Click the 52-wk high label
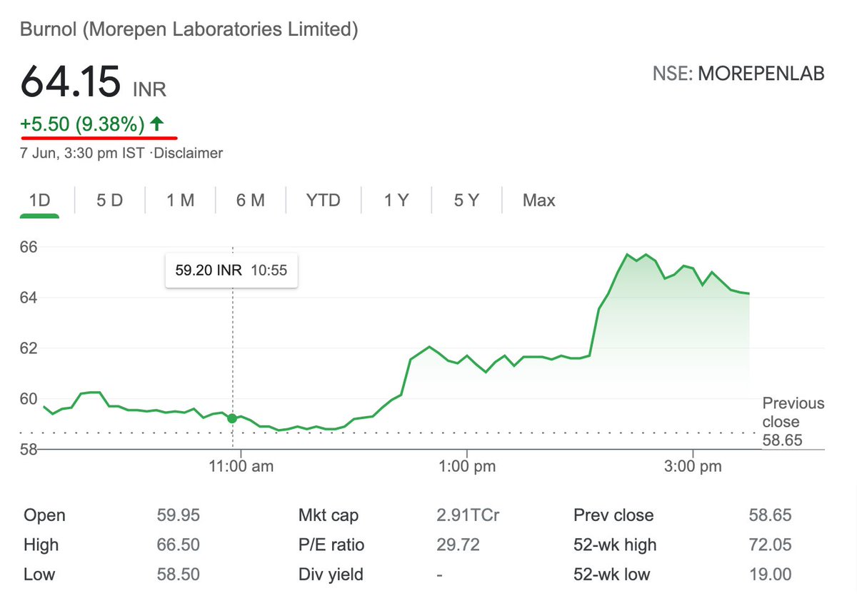This screenshot has width=857, height=616. (615, 545)
